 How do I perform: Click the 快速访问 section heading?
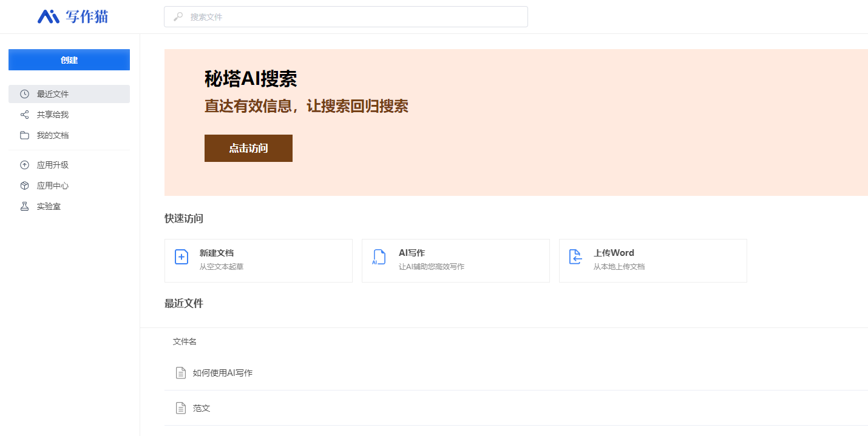pyautogui.click(x=184, y=218)
